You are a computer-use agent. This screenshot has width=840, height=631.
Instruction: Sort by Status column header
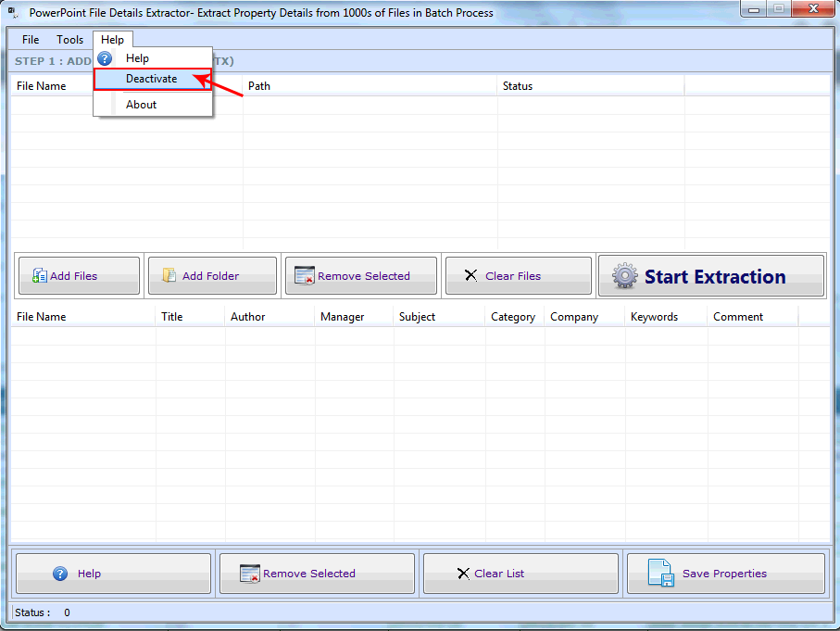tap(591, 86)
